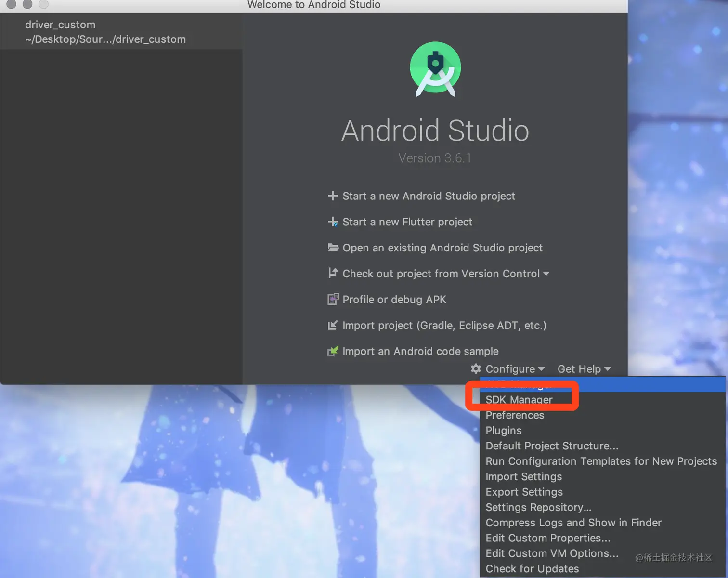Click the Import Android code sample icon
Viewport: 728px width, 578px height.
point(333,351)
